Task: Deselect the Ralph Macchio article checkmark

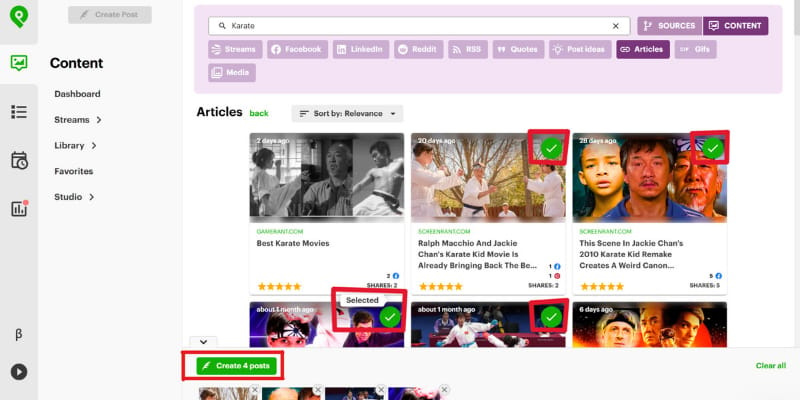Action: click(x=551, y=148)
